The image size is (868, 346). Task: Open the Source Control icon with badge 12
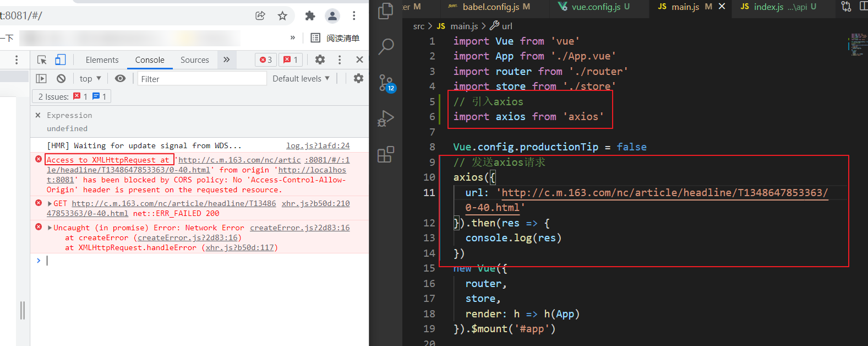386,83
